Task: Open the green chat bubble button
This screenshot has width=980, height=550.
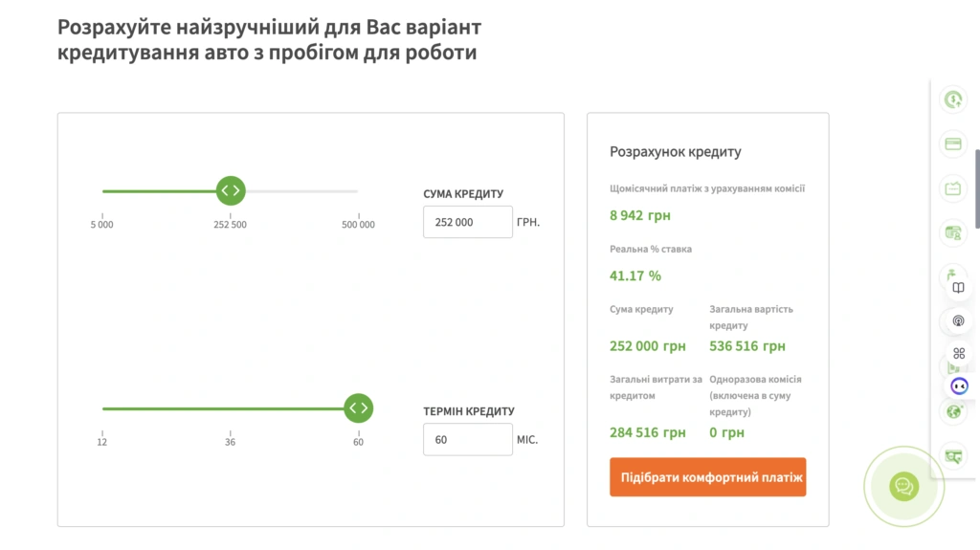Action: [903, 487]
